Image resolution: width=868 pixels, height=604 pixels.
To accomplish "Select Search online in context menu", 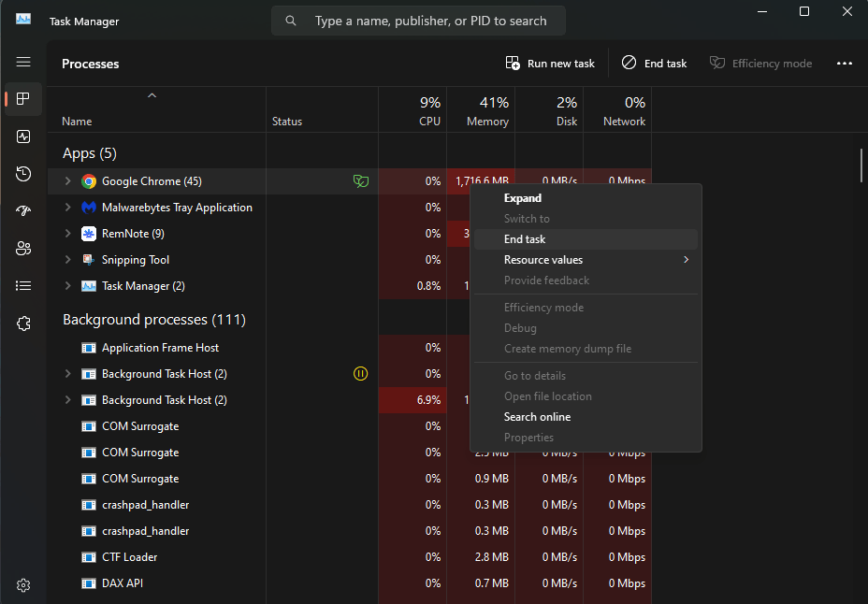I will click(x=537, y=417).
